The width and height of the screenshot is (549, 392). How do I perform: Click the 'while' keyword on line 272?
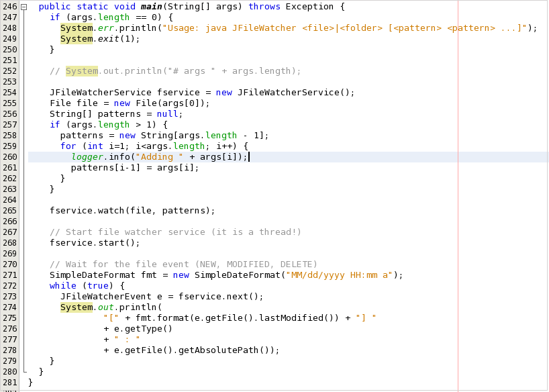click(62, 286)
